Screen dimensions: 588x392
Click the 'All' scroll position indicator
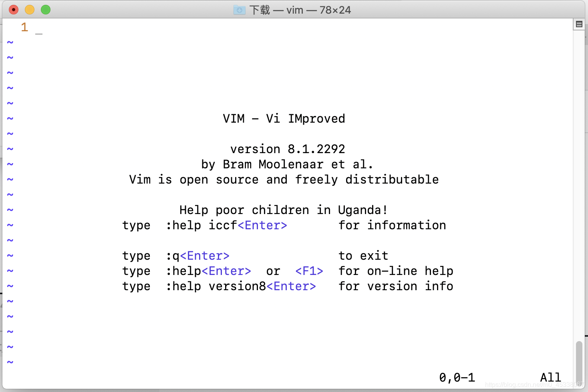[x=551, y=378]
